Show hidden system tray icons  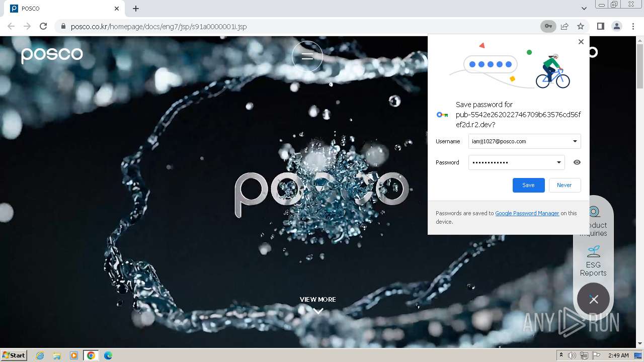[561, 355]
